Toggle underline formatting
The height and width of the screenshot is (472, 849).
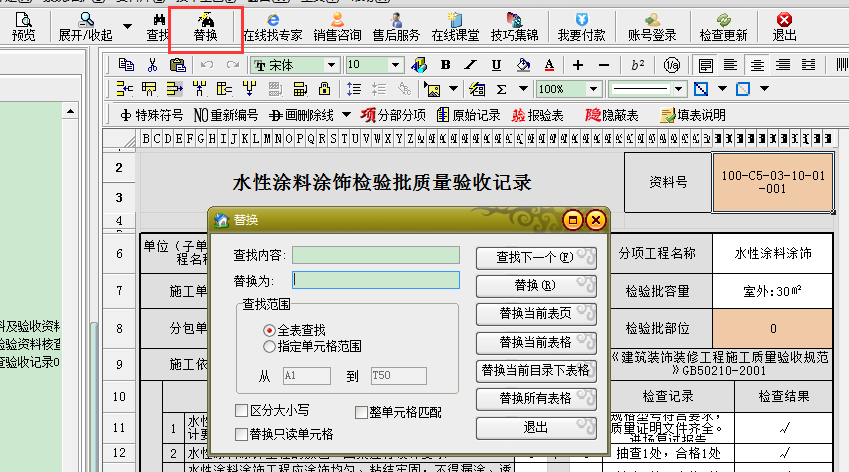click(496, 65)
